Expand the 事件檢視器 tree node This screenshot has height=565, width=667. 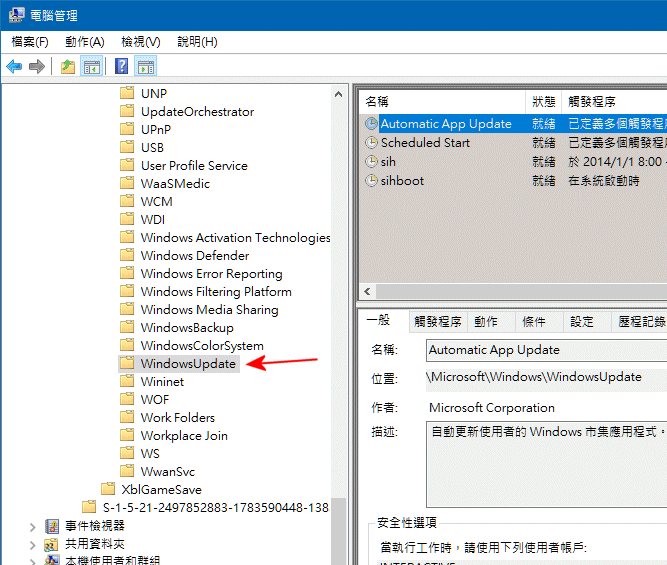click(x=32, y=527)
